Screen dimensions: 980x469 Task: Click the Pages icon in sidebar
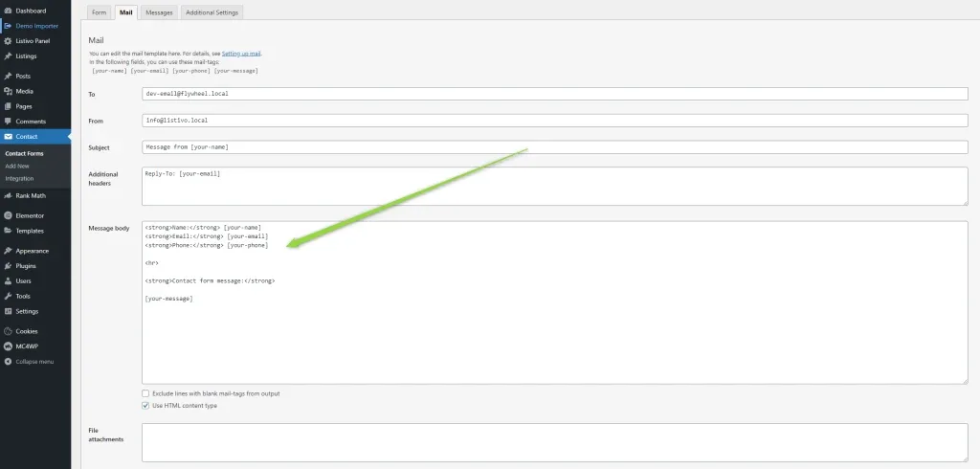8,106
